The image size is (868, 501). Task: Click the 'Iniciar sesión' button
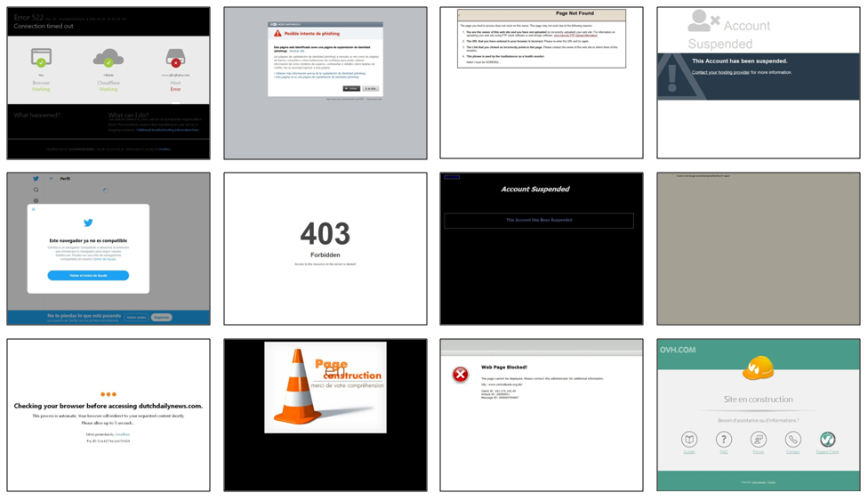135,318
